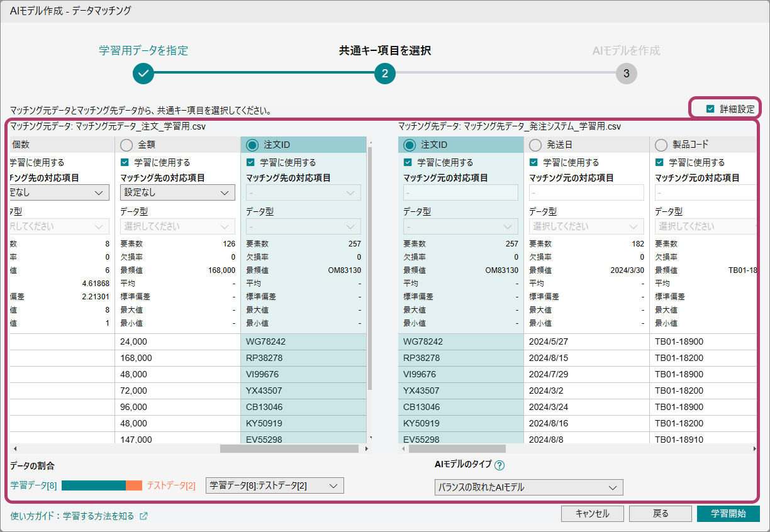This screenshot has height=532, width=770.
Task: Click 学習開始 button
Action: click(x=728, y=514)
